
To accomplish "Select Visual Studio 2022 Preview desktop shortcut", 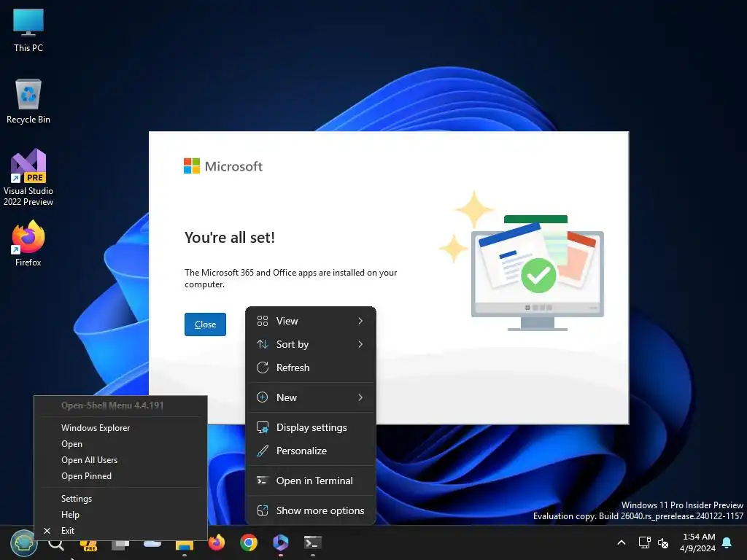I will pyautogui.click(x=28, y=178).
